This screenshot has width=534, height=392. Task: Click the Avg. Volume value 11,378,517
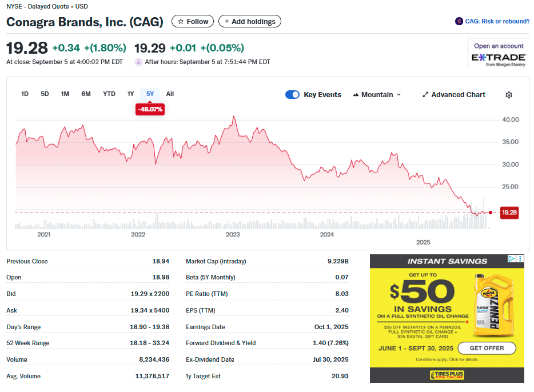[x=152, y=376]
